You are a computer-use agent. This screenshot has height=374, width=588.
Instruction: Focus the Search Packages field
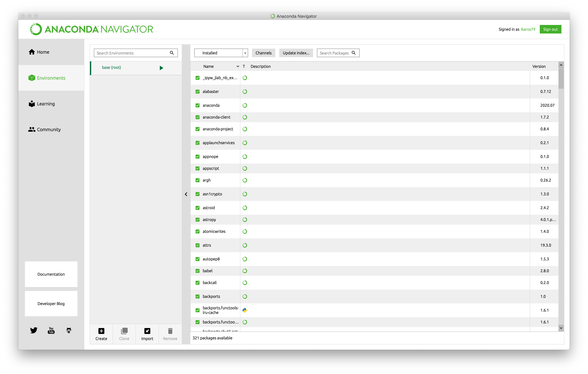click(334, 53)
